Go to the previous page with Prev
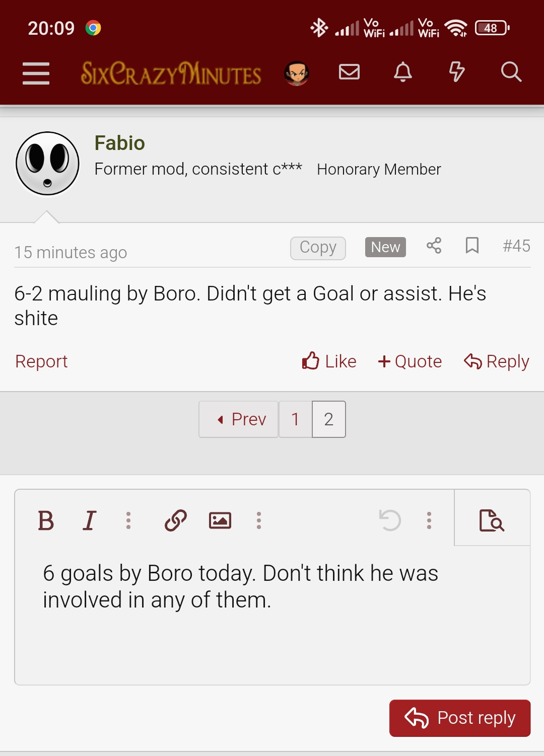The image size is (544, 756). click(x=239, y=419)
